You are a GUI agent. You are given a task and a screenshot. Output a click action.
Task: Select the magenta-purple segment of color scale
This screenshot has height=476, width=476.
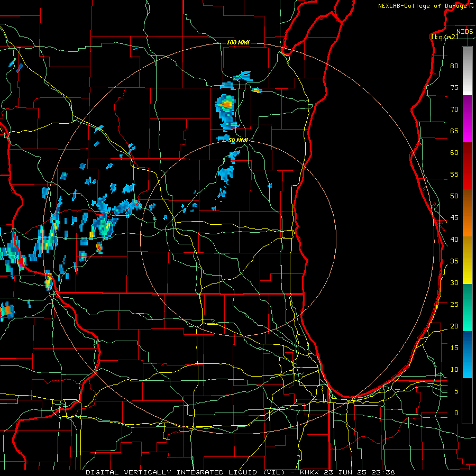467,119
